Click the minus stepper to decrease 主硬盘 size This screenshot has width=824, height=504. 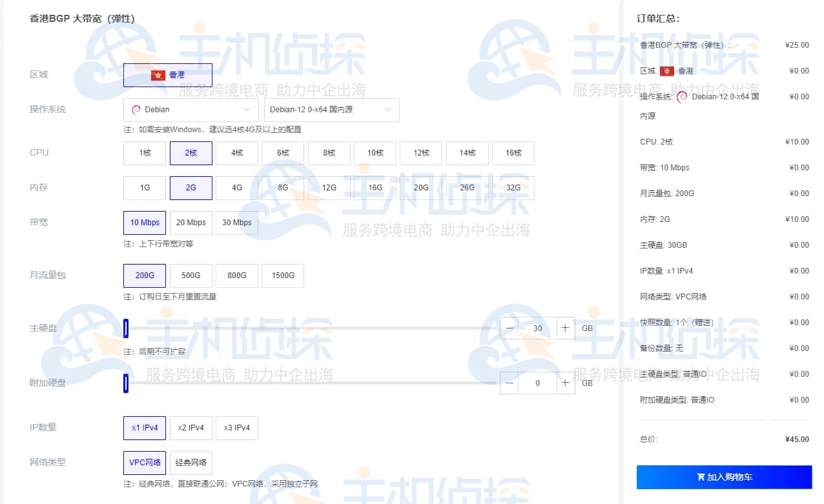[x=509, y=328]
